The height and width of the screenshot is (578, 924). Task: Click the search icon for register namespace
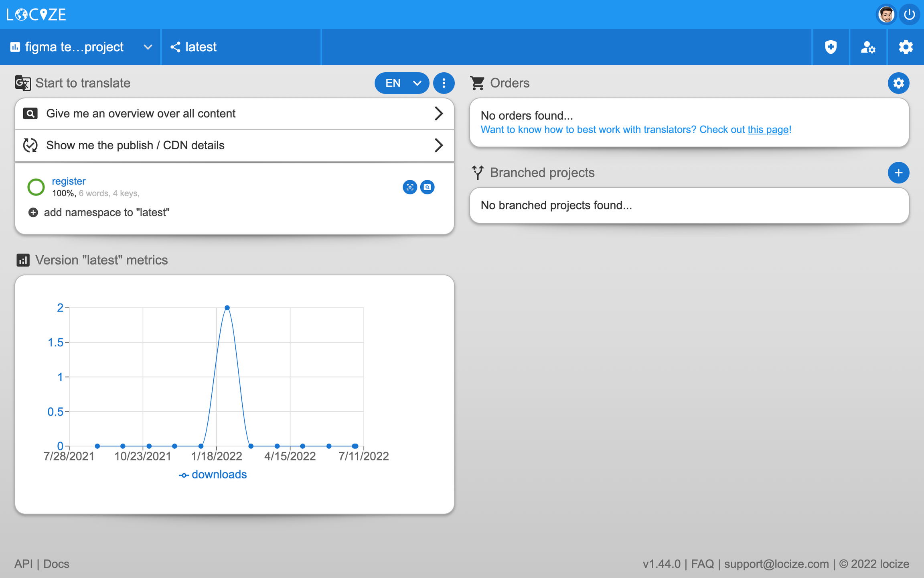428,187
